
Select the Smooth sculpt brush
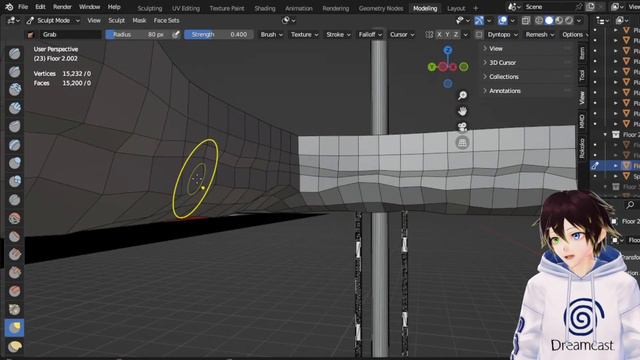[14, 218]
